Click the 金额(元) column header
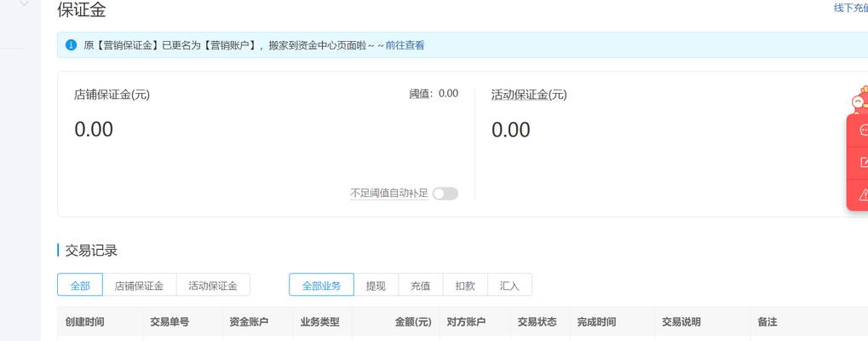Viewport: 868px width, 341px height. click(413, 321)
